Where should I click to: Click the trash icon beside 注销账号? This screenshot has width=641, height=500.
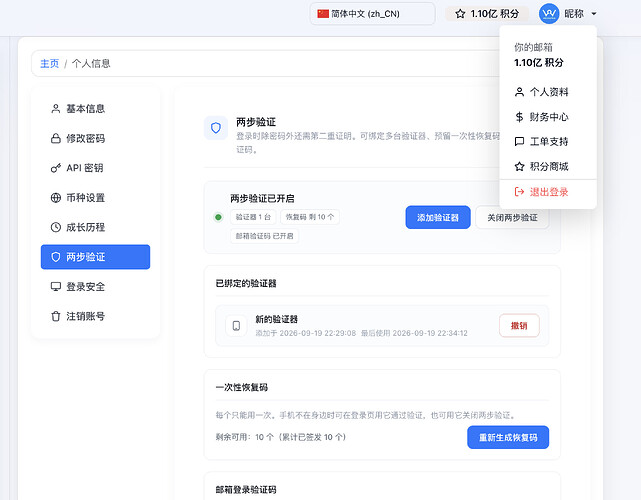(x=56, y=316)
